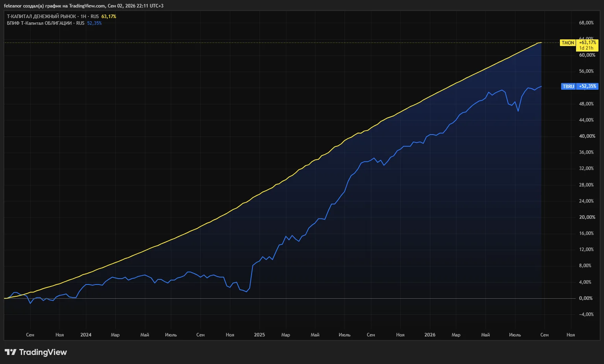This screenshot has width=604, height=364.
Task: Click the 48,00% price scale label
Action: tap(586, 104)
